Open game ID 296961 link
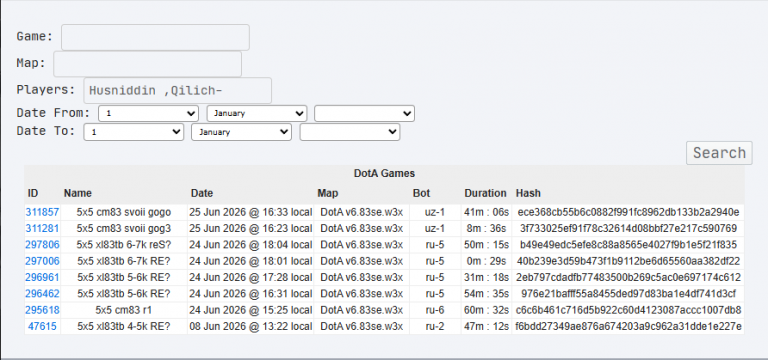768x360 pixels. coord(42,277)
